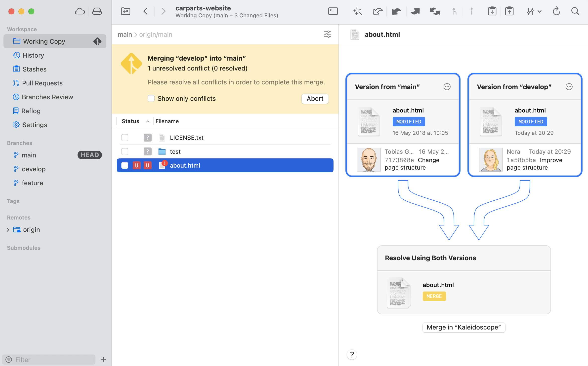The image size is (588, 366).
Task: Click the stash changes toolbar icon
Action: tap(492, 11)
